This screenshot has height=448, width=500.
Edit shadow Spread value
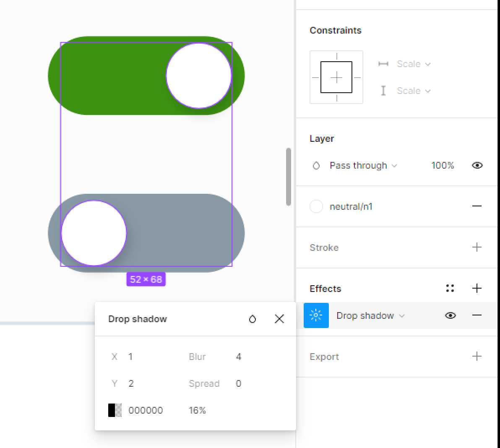point(239,383)
